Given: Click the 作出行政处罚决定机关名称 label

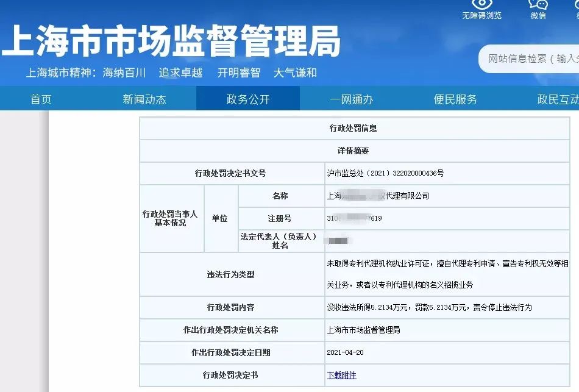Looking at the screenshot, I should click(x=231, y=330).
